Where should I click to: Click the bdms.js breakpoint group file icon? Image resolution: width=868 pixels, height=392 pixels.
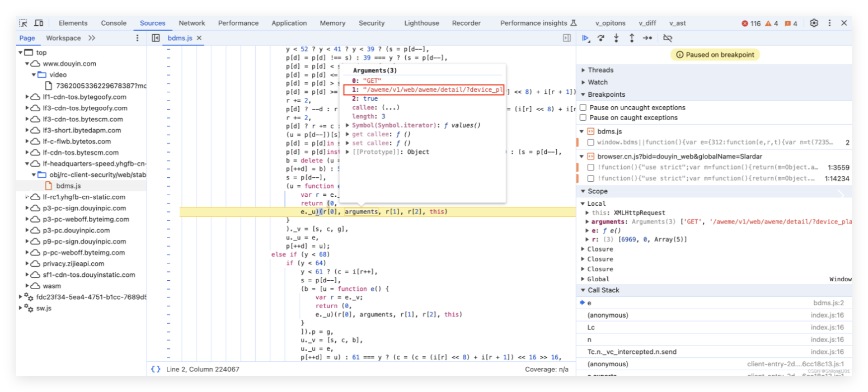[590, 131]
